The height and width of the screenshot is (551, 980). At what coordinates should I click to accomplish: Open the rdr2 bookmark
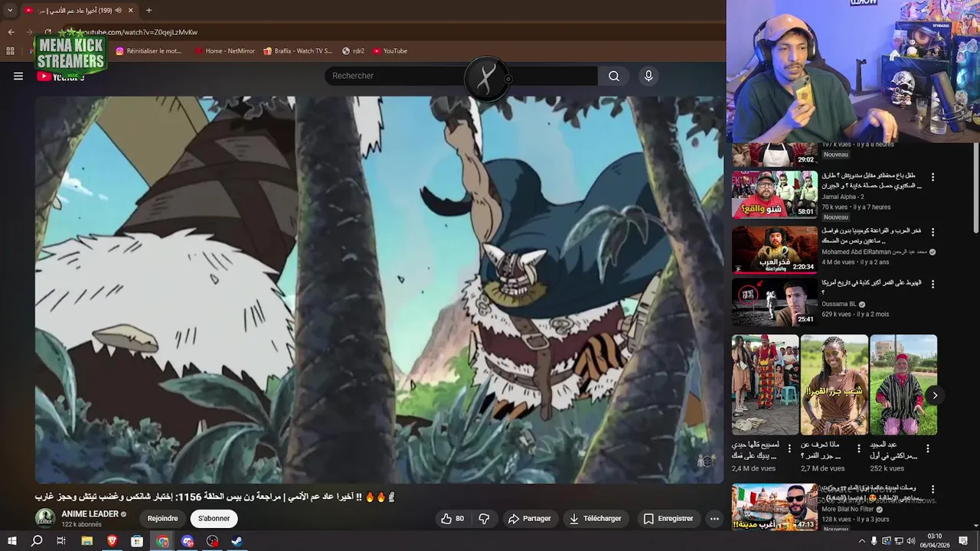pos(353,51)
